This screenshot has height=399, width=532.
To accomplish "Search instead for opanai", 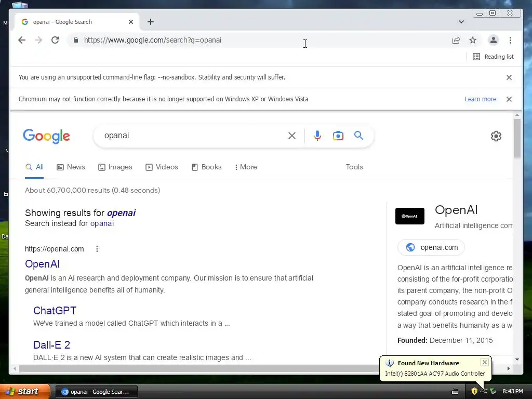I will point(102,223).
